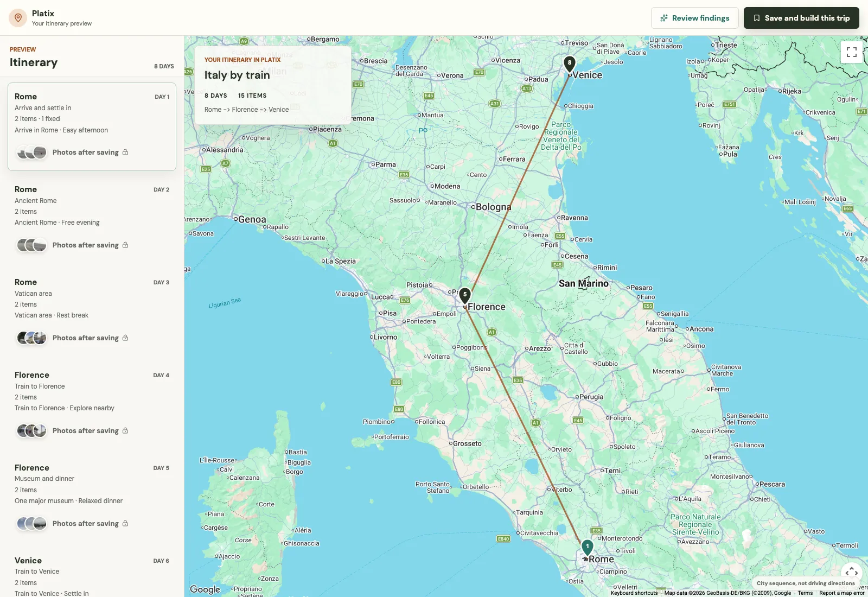Click the lock icon on Day 4 photos
The height and width of the screenshot is (597, 868).
[x=125, y=430]
